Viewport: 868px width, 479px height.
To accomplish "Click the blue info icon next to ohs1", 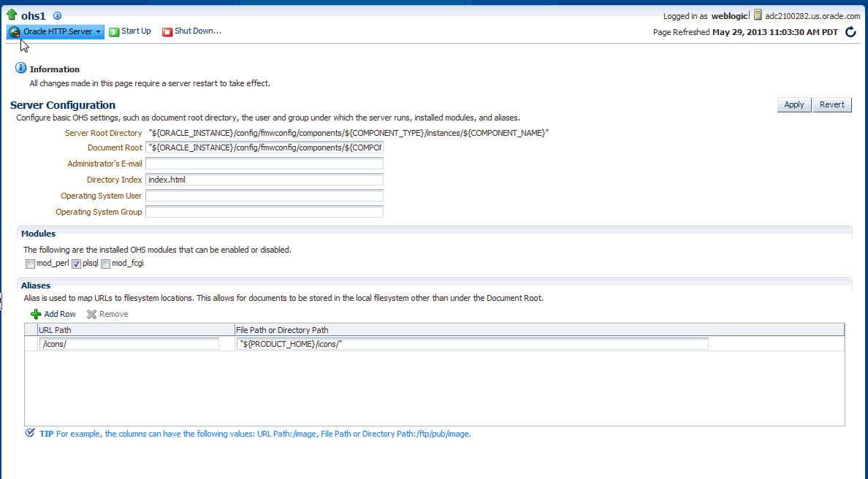I will click(x=57, y=16).
